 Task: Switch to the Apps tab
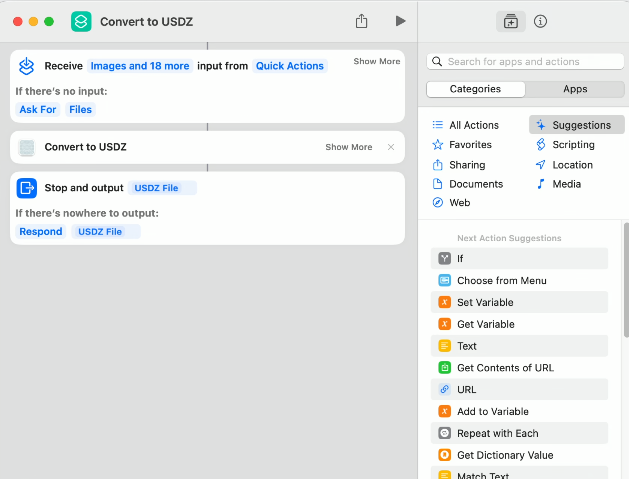pos(575,89)
